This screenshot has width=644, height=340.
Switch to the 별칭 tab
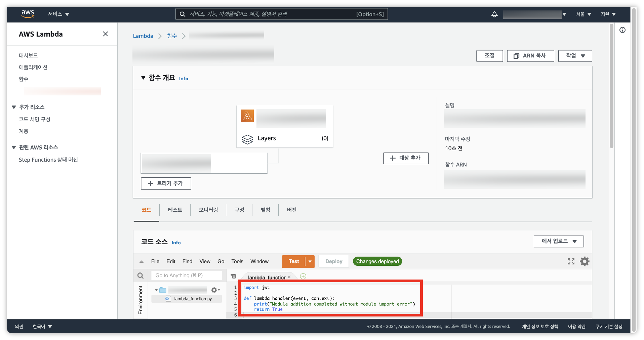tap(265, 210)
